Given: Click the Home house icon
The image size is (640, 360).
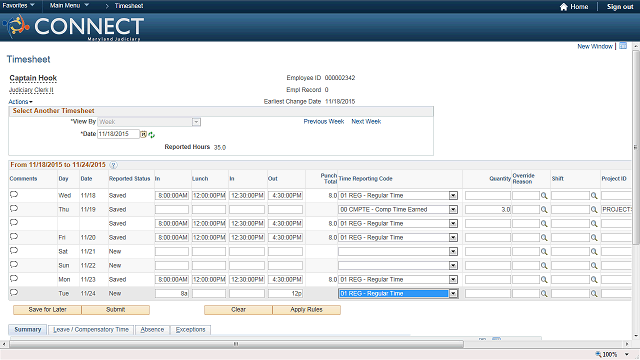Looking at the screenshot, I should [x=564, y=7].
